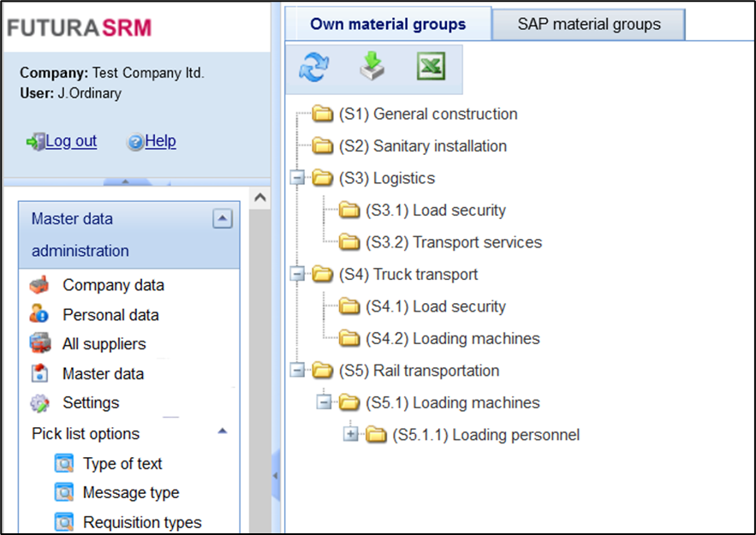Viewport: 756px width, 535px height.
Task: Expand the (S5.1.1) Loading personnel node
Action: [350, 435]
